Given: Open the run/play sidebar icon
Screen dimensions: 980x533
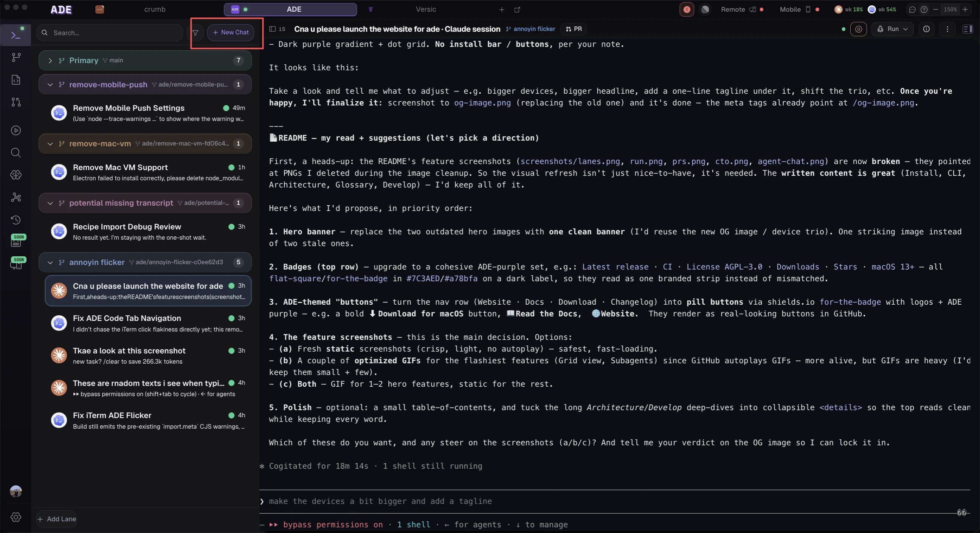Looking at the screenshot, I should [16, 130].
